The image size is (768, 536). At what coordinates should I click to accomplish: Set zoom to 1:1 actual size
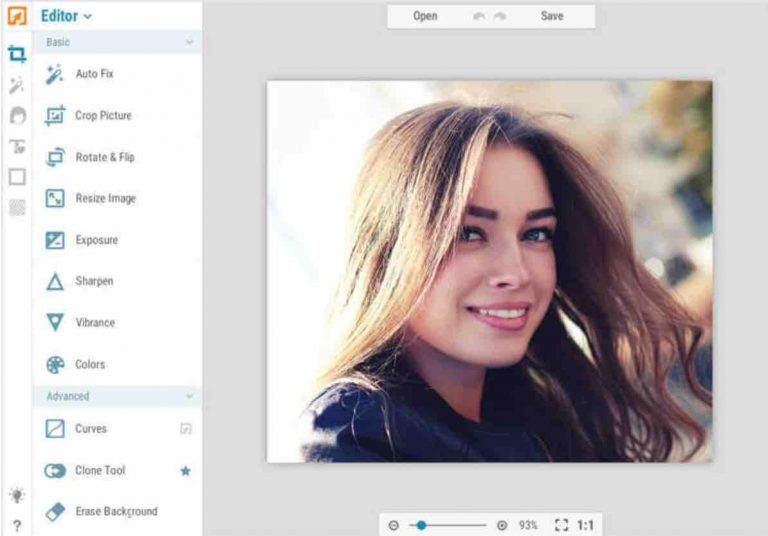(x=586, y=525)
